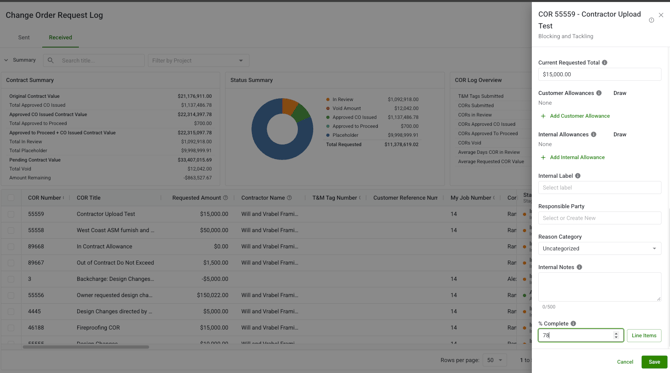
Task: Switch to the Sent tab
Action: coord(24,37)
